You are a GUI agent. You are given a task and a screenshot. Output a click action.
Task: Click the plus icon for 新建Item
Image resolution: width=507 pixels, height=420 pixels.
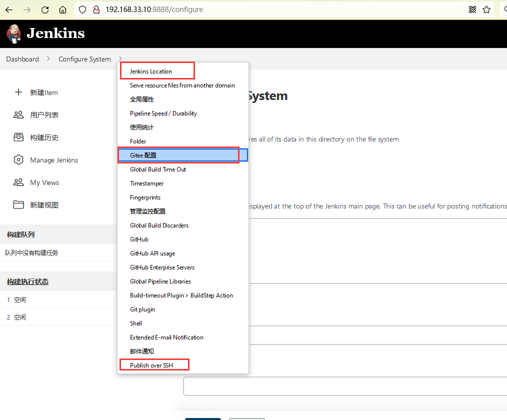[x=18, y=92]
